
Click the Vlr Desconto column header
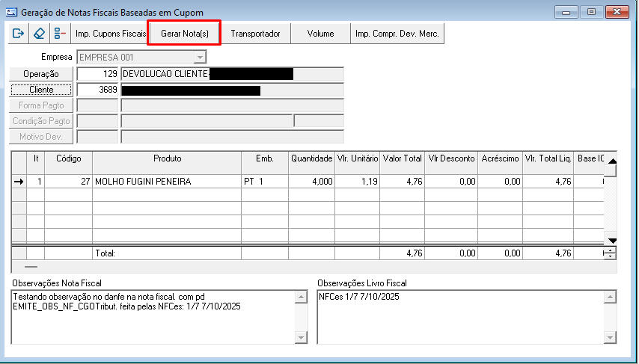(451, 158)
